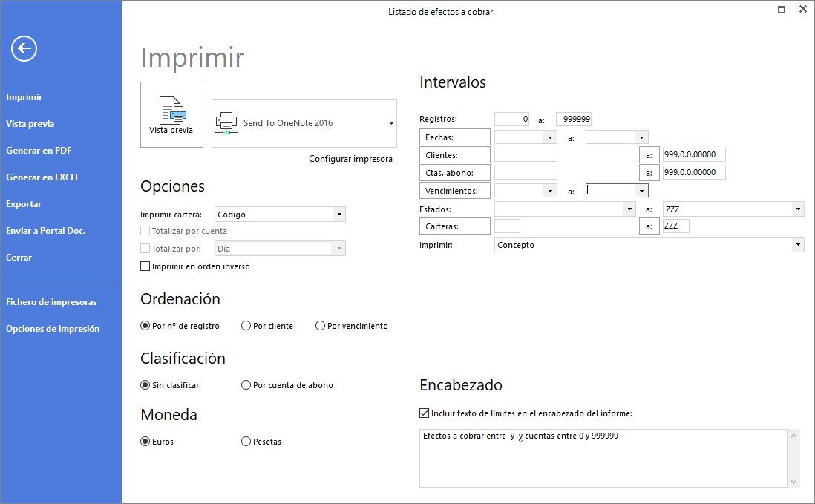Select Imprimir in the left sidebar
The width and height of the screenshot is (815, 504).
[x=24, y=97]
